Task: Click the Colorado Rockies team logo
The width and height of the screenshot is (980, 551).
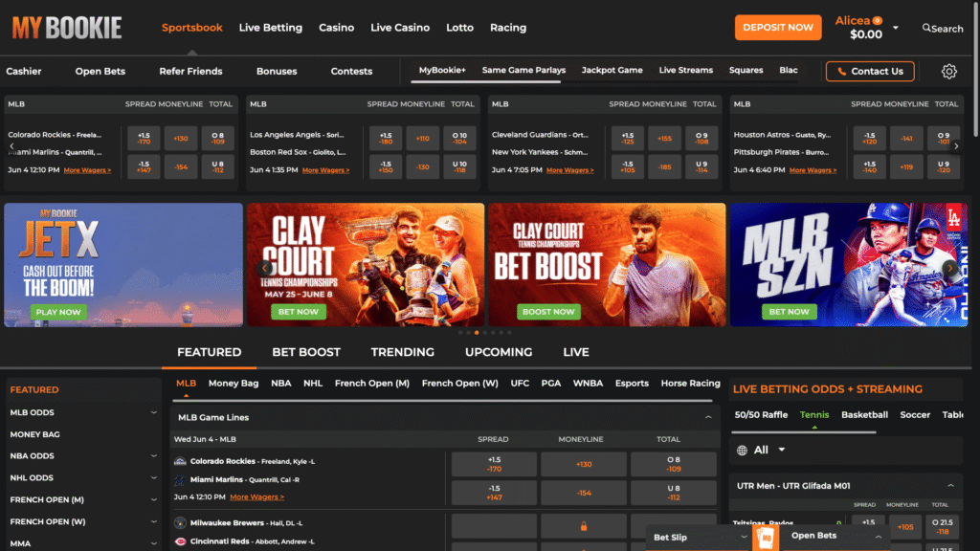Action: click(x=180, y=461)
